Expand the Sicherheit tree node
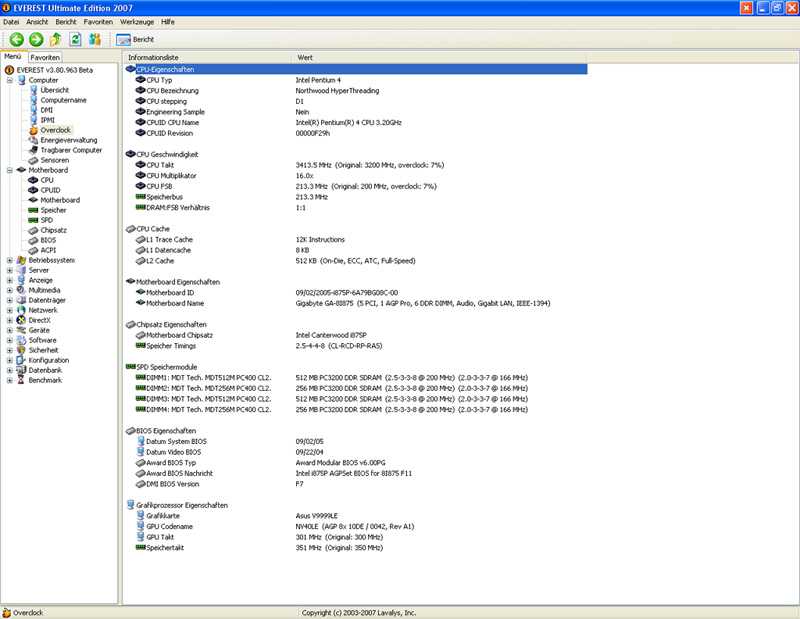 coord(10,350)
